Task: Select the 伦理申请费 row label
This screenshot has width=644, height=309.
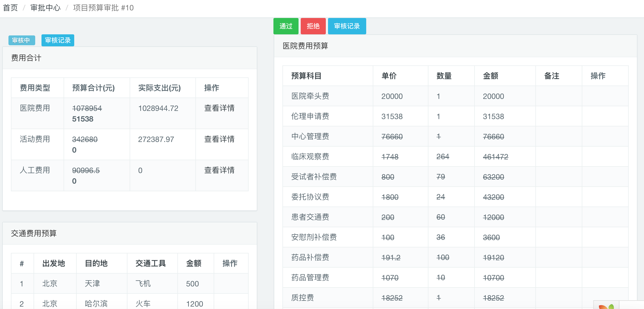Action: pos(310,116)
